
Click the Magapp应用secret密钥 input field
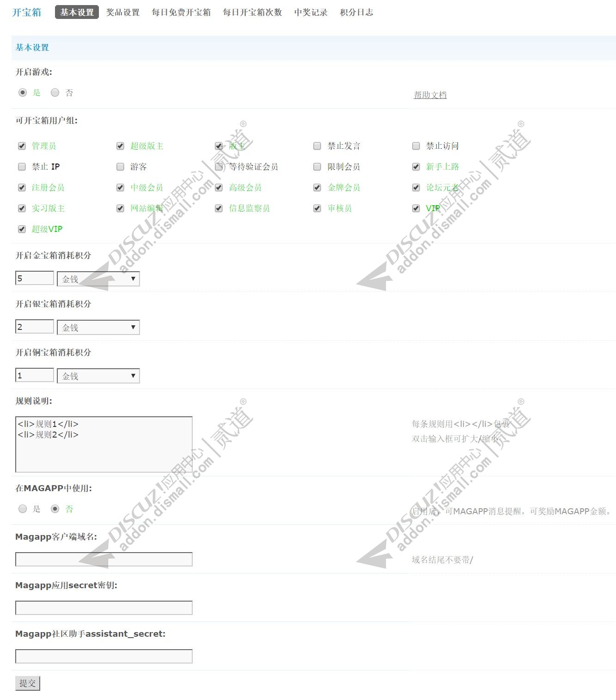click(x=104, y=608)
